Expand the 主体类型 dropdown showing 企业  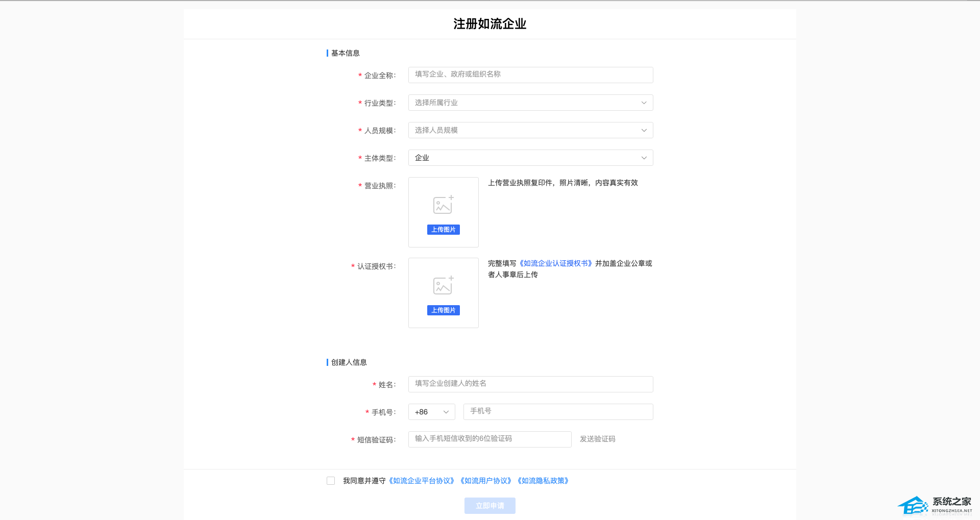point(530,158)
